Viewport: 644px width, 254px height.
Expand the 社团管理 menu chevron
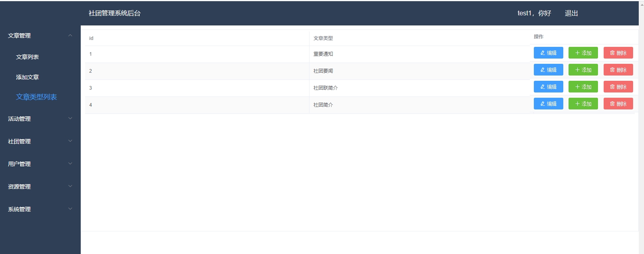pyautogui.click(x=70, y=141)
